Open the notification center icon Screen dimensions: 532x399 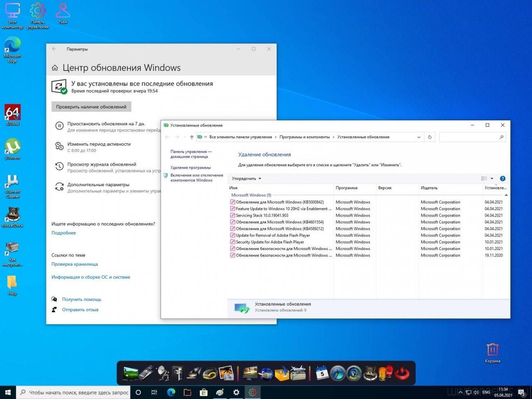pos(522,393)
